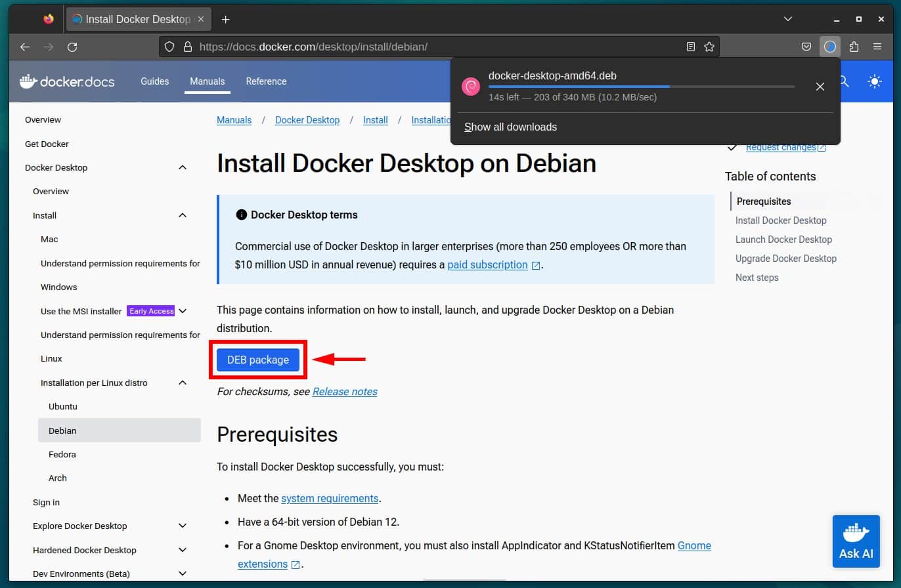Toggle light/dark theme with the sun icon
The height and width of the screenshot is (588, 901).
pyautogui.click(x=874, y=81)
